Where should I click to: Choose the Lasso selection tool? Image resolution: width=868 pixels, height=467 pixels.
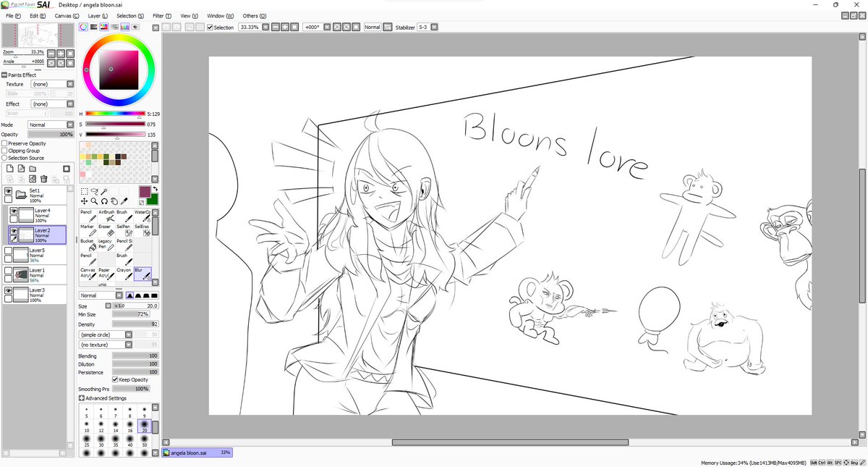point(95,191)
